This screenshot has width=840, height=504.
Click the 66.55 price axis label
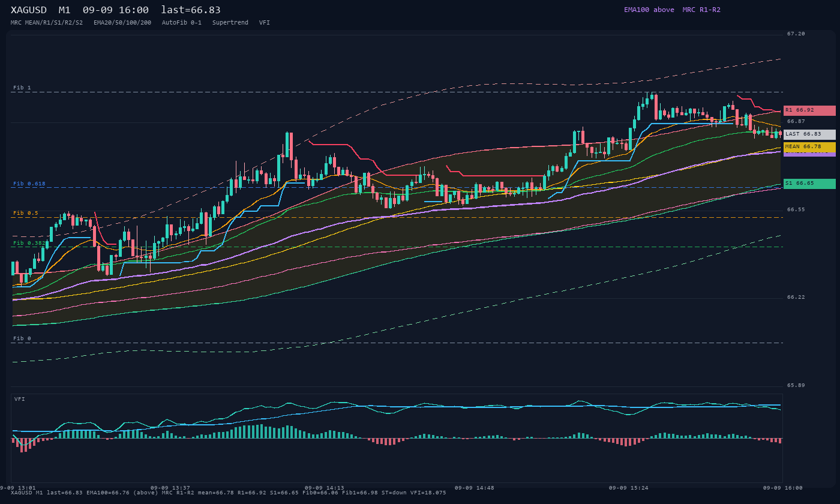pos(796,209)
